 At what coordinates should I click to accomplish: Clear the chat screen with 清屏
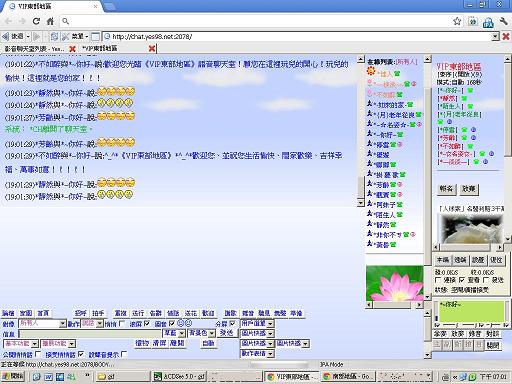(159, 343)
